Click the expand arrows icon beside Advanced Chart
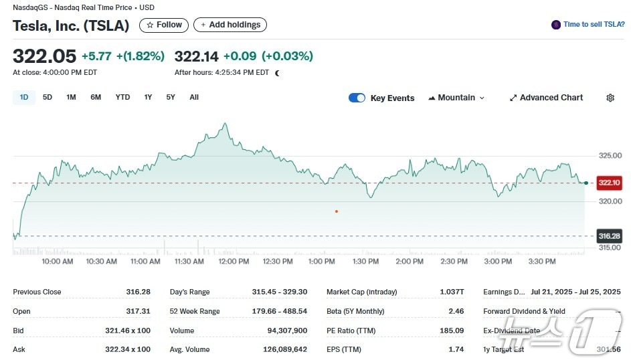This screenshot has width=631, height=364. (513, 98)
